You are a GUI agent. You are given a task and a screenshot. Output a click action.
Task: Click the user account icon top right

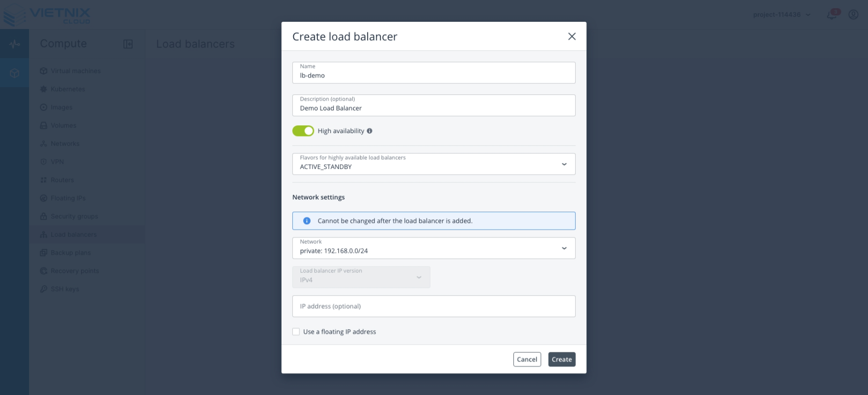tap(853, 15)
